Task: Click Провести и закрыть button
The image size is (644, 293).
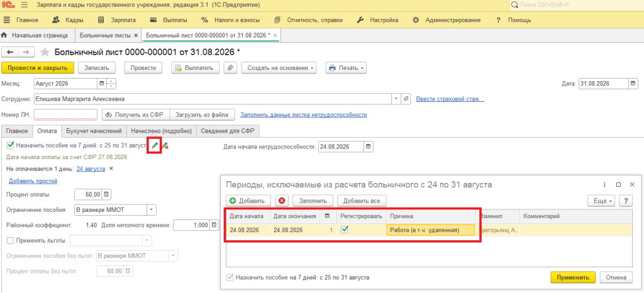Action: click(38, 68)
